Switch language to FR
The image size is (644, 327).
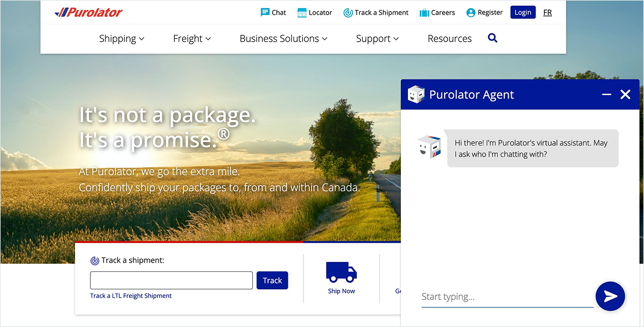coord(548,13)
